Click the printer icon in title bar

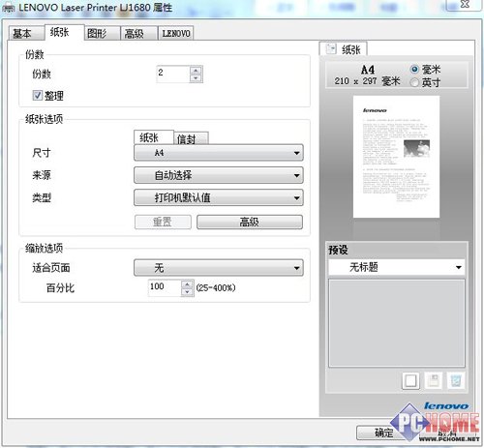point(9,8)
